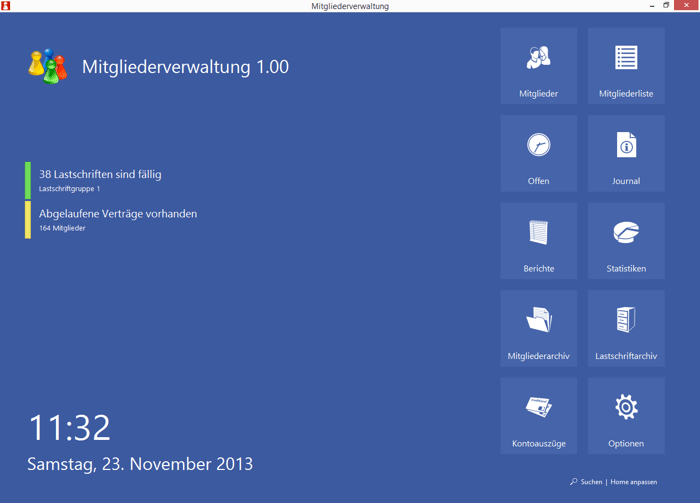The height and width of the screenshot is (503, 700).
Task: Click the Home anpassen link
Action: 634,482
